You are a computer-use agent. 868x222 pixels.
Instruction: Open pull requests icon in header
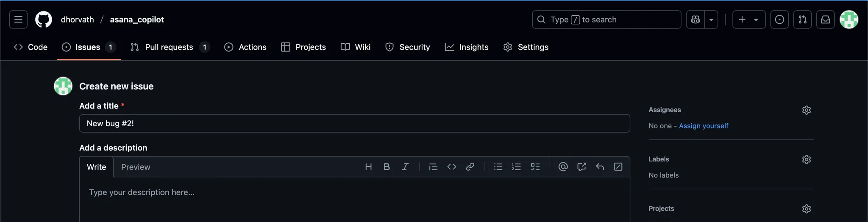[x=802, y=19]
